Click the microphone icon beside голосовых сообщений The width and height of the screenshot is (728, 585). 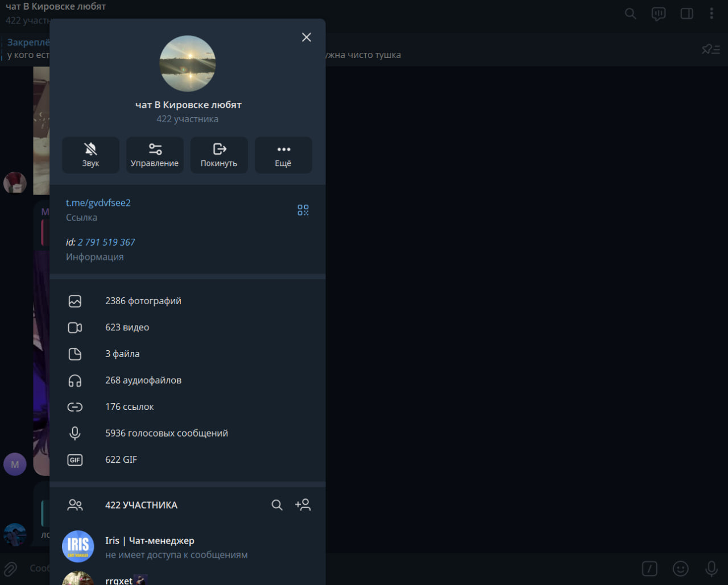pyautogui.click(x=75, y=433)
